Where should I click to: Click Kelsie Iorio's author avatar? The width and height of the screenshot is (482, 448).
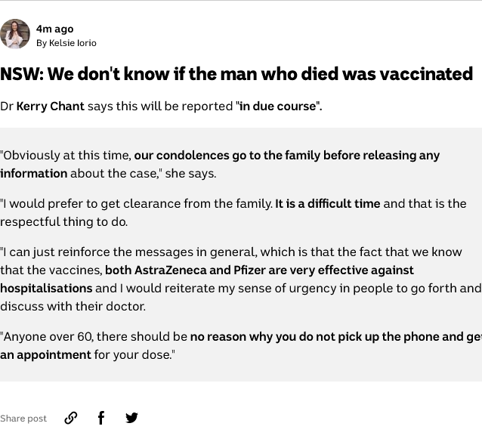click(x=15, y=34)
